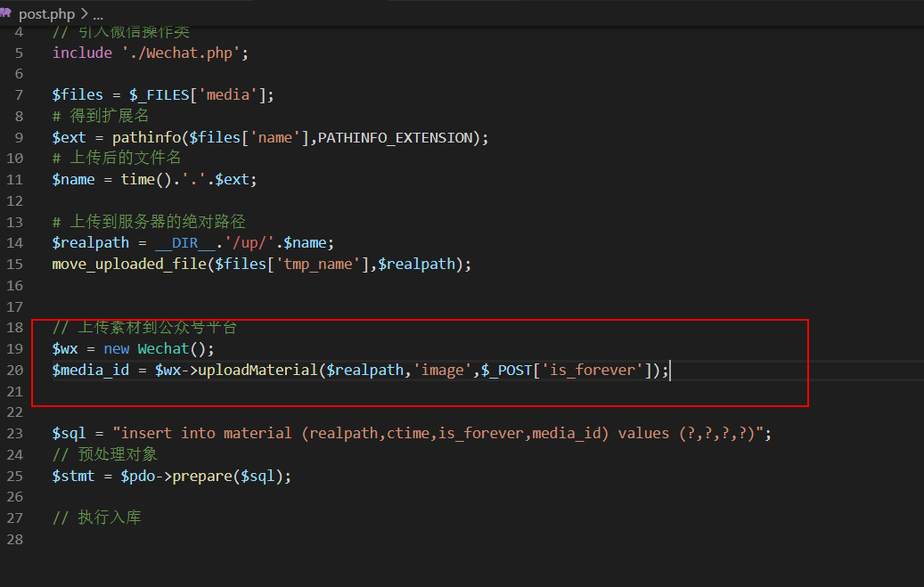This screenshot has height=587, width=924.
Task: Click the 'image' string argument
Action: [442, 370]
